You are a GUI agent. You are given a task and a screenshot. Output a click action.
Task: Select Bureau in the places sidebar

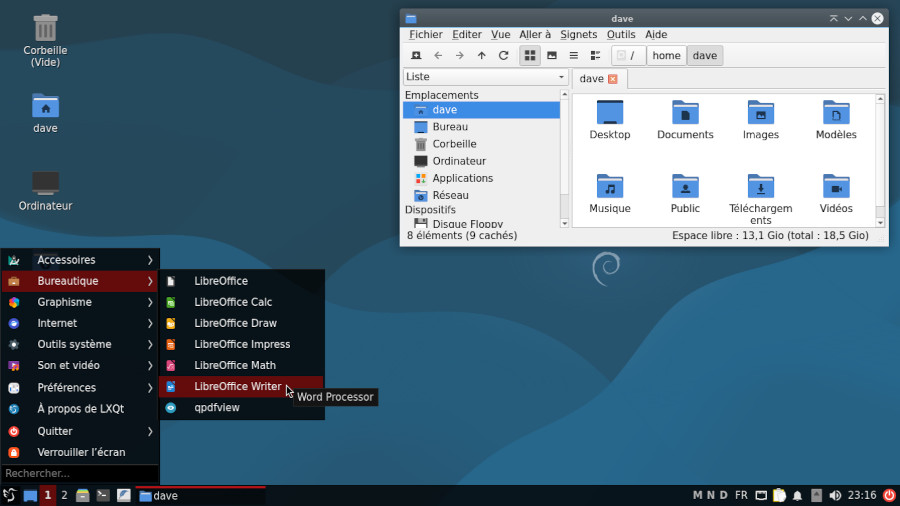click(x=482, y=127)
